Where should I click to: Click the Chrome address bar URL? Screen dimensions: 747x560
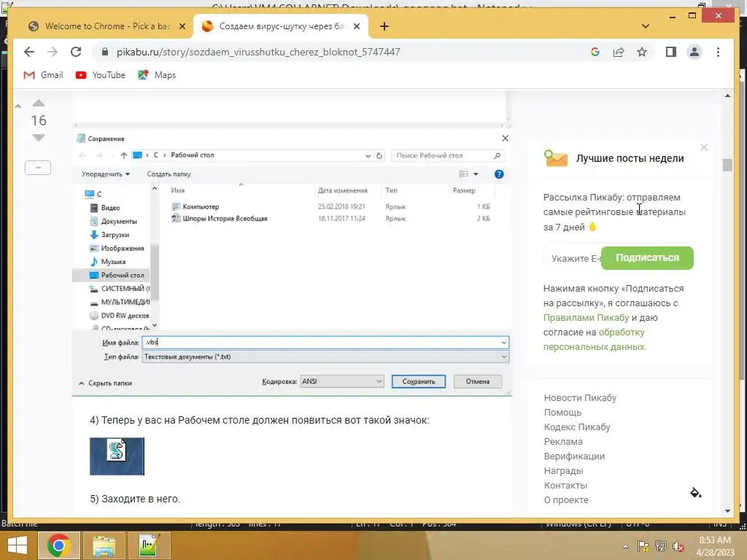pos(258,52)
